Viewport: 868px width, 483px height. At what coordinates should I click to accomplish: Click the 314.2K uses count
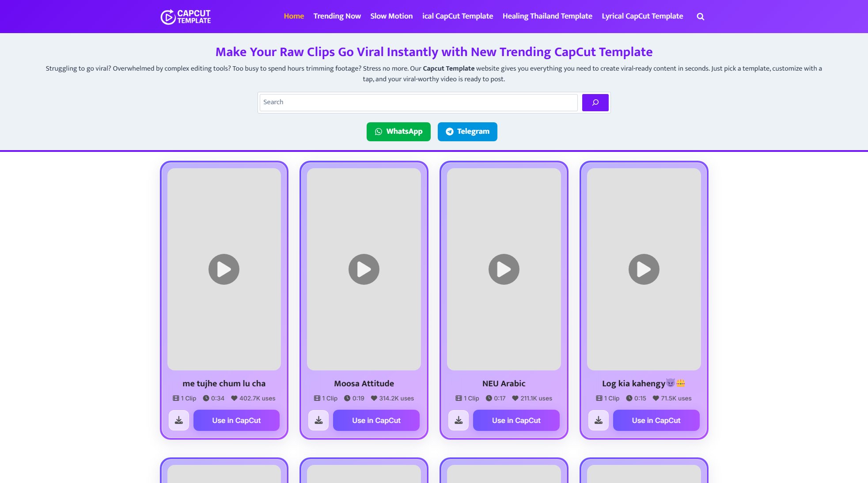[392, 398]
